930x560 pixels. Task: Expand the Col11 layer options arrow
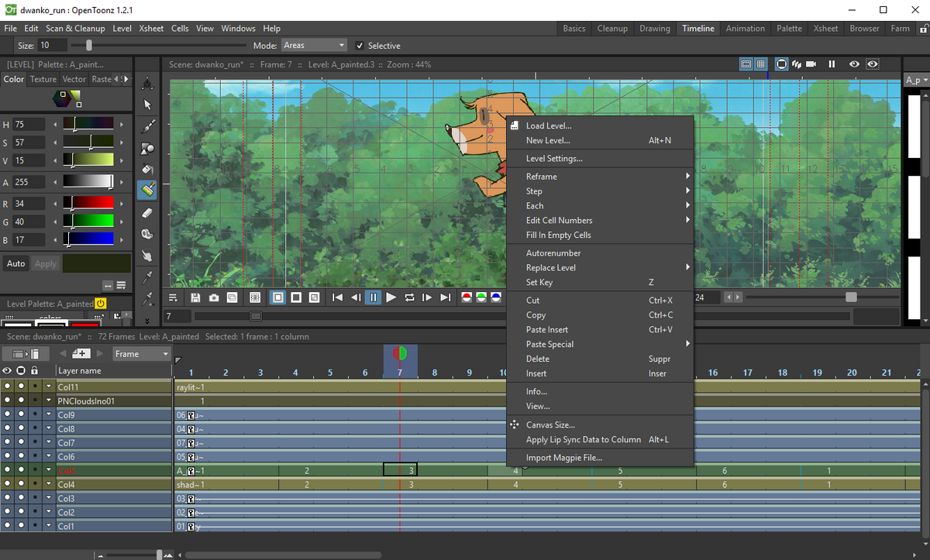coord(49,387)
